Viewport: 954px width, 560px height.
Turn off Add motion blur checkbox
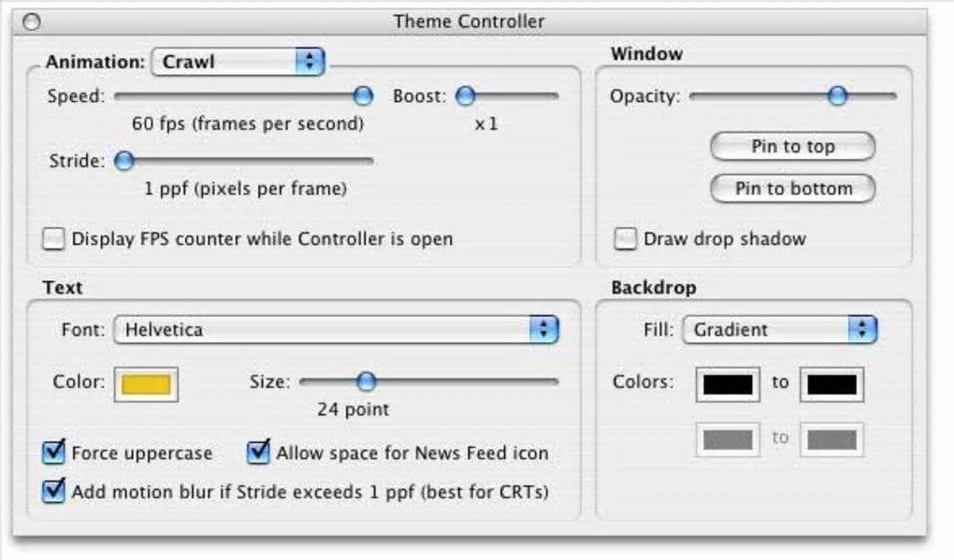54,491
